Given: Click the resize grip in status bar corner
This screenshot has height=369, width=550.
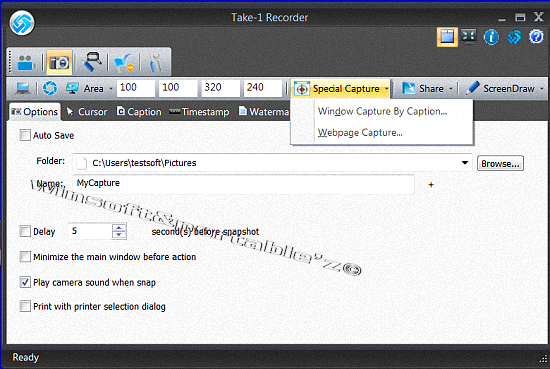Looking at the screenshot, I should (543, 358).
